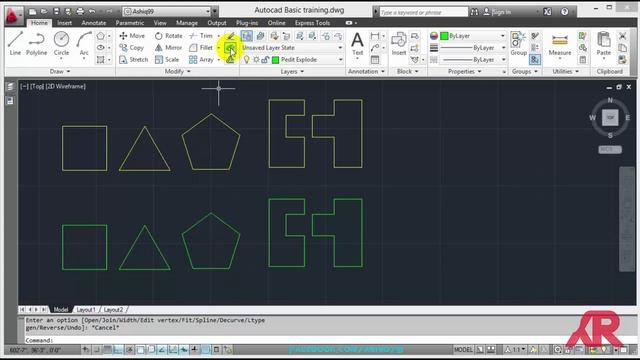Toggle Polar tracking in status bar
Screen dimensions: 640x360
coord(129,349)
